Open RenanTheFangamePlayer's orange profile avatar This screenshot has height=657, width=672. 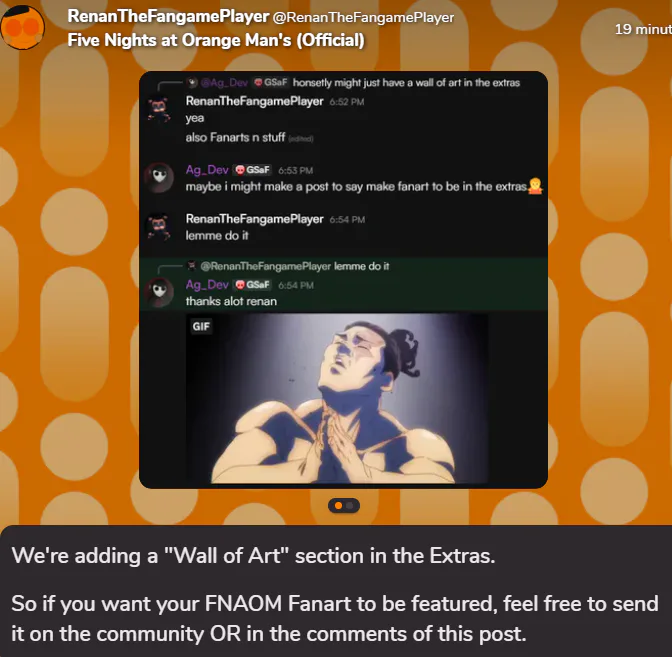pyautogui.click(x=22, y=27)
